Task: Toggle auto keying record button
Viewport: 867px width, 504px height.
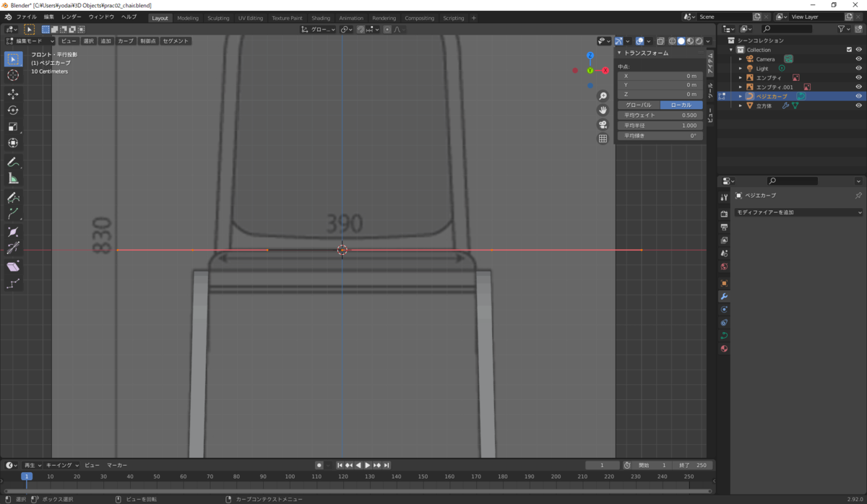Action: 319,465
